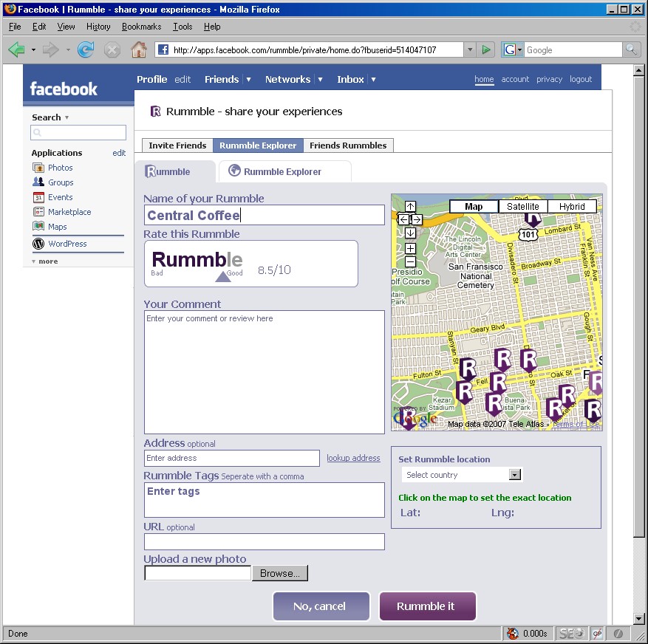This screenshot has height=644, width=648.
Task: Open the Bookmarks menu
Action: click(x=141, y=27)
